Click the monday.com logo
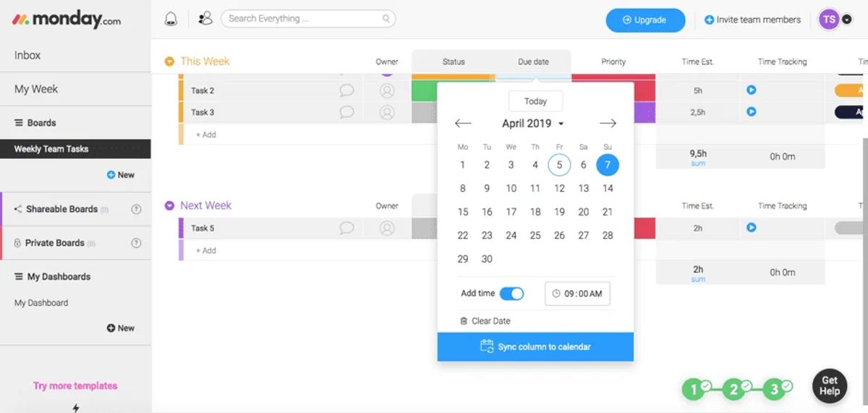 pos(67,20)
